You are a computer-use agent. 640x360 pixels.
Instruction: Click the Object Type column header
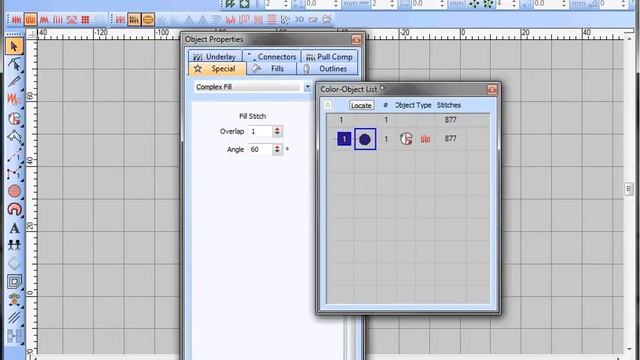413,105
